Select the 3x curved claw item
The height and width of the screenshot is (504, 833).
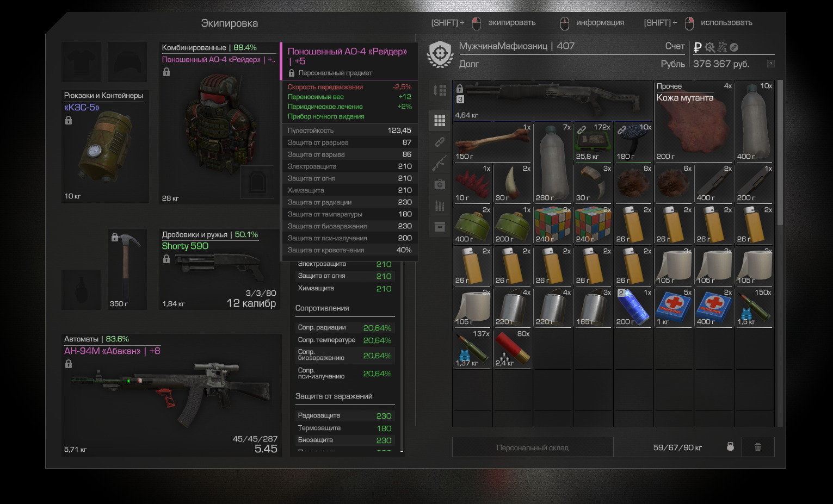593,183
